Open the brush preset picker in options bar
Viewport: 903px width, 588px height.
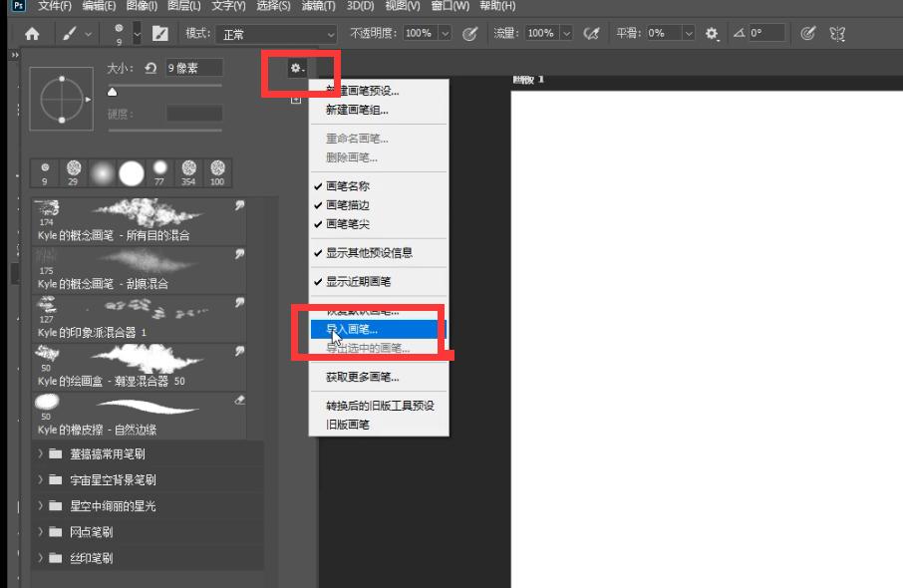[124, 32]
